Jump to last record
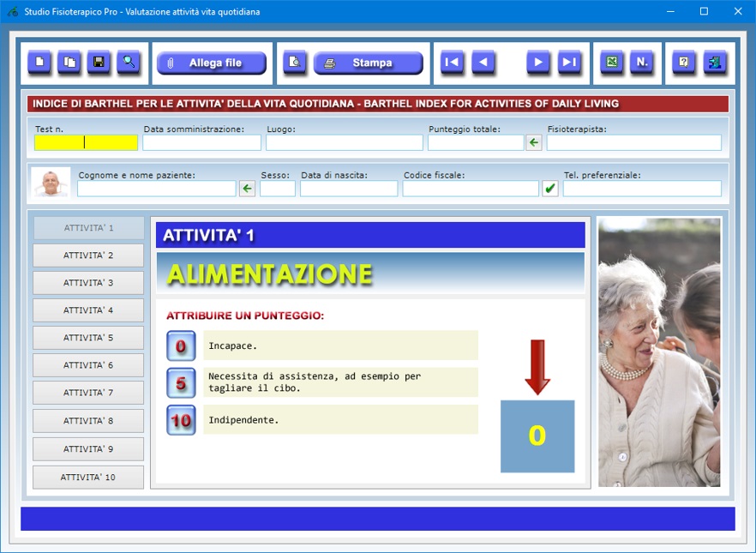756x553 pixels. click(569, 63)
